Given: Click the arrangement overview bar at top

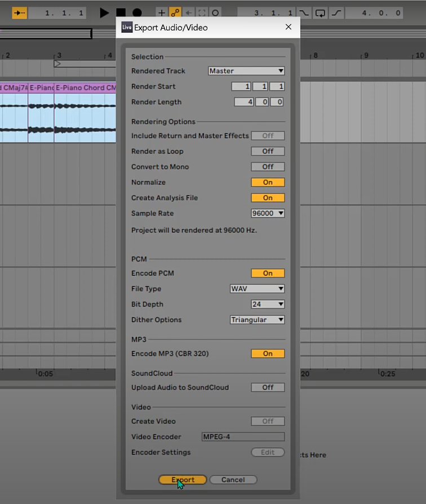Looking at the screenshot, I should click(x=46, y=33).
